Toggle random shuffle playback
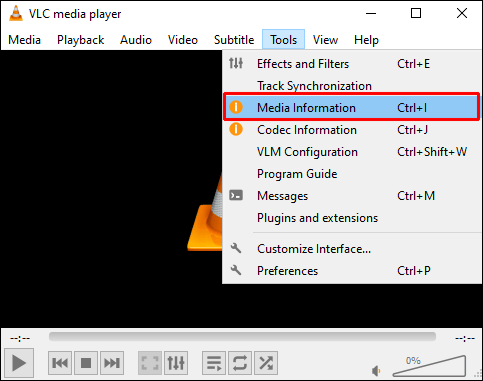Viewport: 483px width, 381px height. point(266,363)
